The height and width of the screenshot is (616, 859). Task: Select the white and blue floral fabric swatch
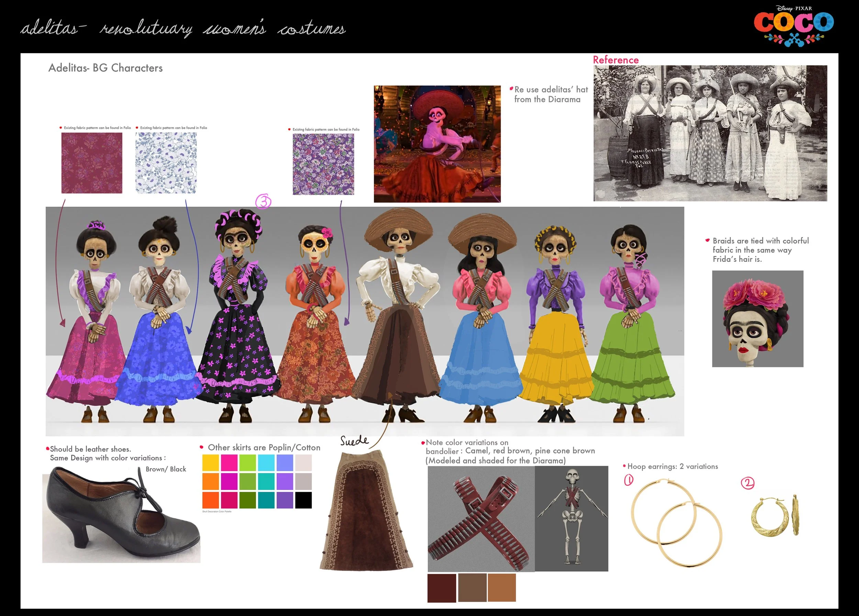[166, 163]
